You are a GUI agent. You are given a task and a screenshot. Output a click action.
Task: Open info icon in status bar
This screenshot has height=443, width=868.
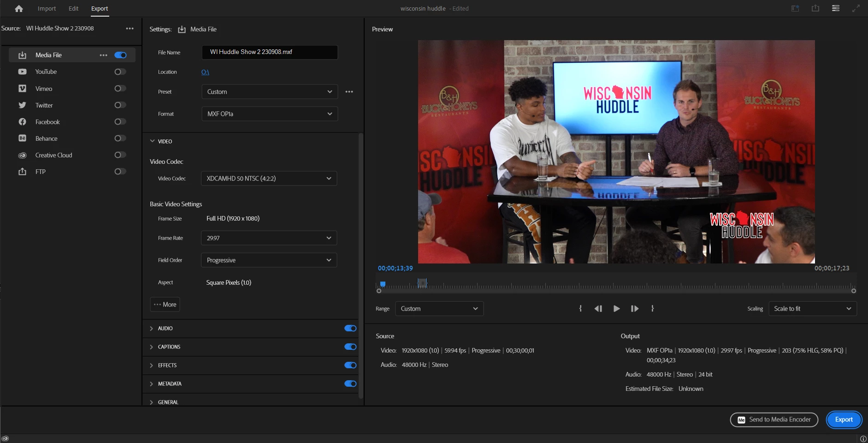click(x=863, y=439)
